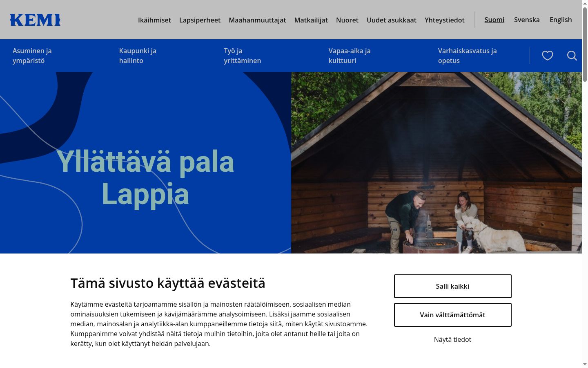Choose Vain välttämättömät cookies

(x=452, y=315)
